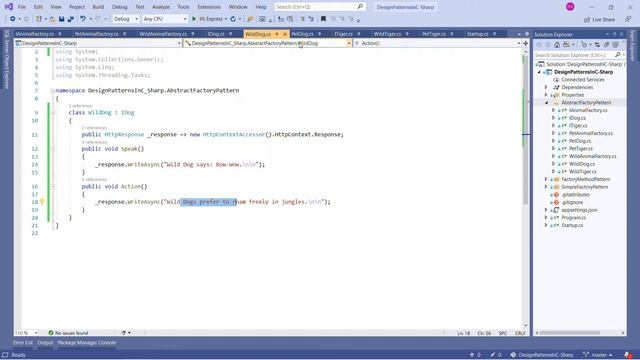The width and height of the screenshot is (640, 360).
Task: Click the Save file toolbar icon
Action: tap(61, 19)
